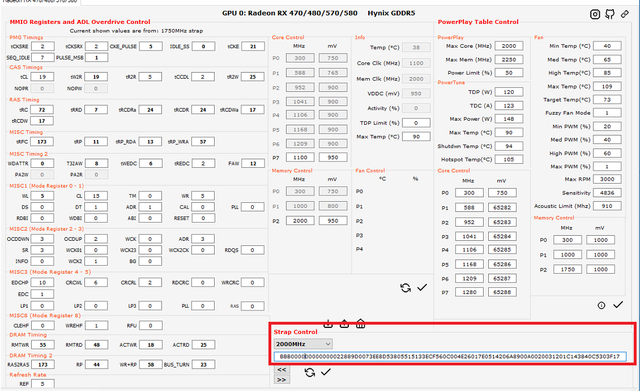Image resolution: width=640 pixels, height=391 pixels.
Task: Focus the tRP_WRA field
Action: click(203, 142)
